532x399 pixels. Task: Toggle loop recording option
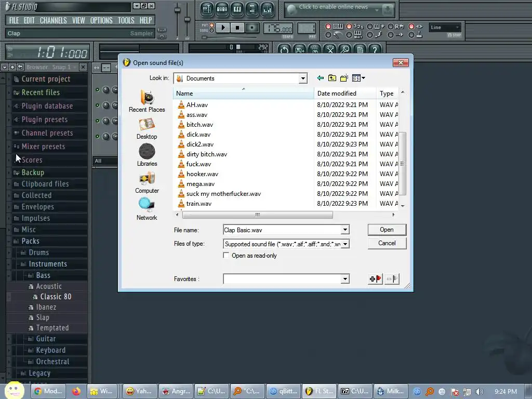click(x=391, y=26)
